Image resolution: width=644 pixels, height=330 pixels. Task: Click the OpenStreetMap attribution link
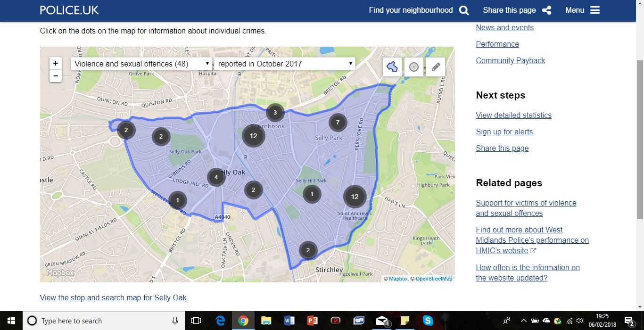434,279
